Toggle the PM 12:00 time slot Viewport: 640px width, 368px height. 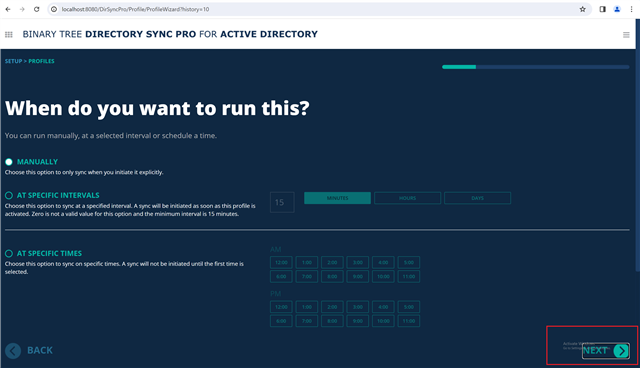(281, 307)
